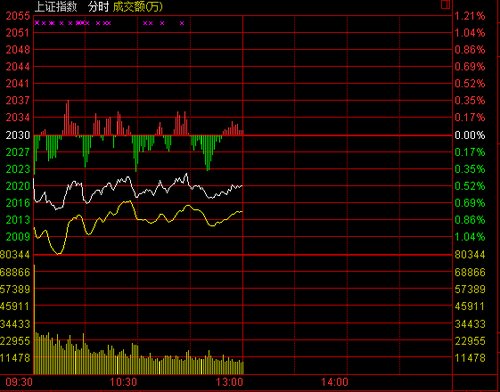This screenshot has width=500, height=392.
Task: Click the tallest red bar near 2037
Action: (x=68, y=117)
